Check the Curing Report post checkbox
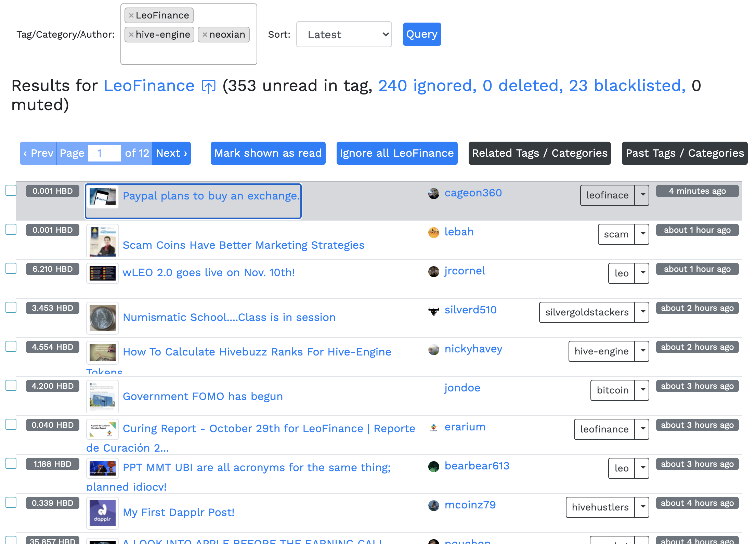 [11, 424]
